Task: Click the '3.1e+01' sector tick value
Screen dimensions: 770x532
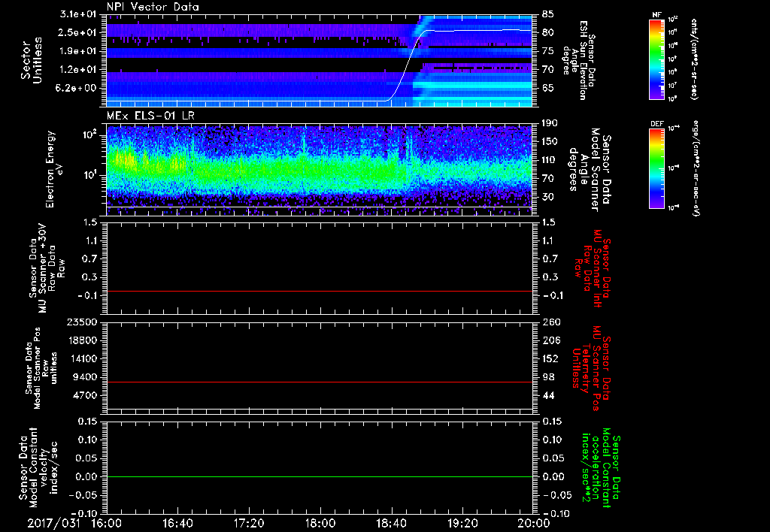Action: click(x=78, y=14)
